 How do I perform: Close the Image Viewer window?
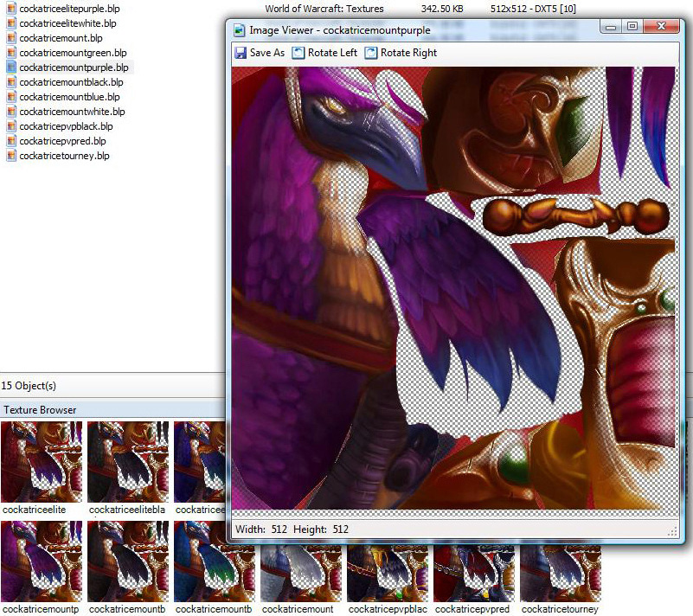(x=661, y=27)
